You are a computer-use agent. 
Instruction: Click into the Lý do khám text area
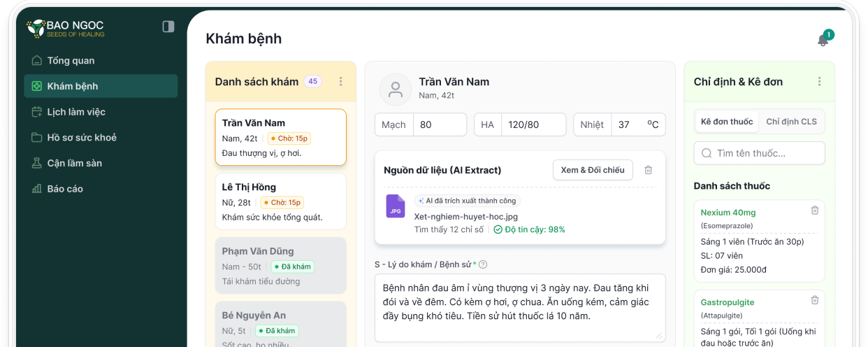coord(520,309)
